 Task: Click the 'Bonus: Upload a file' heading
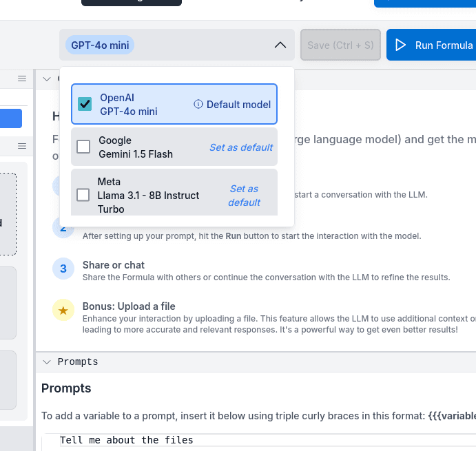129,306
